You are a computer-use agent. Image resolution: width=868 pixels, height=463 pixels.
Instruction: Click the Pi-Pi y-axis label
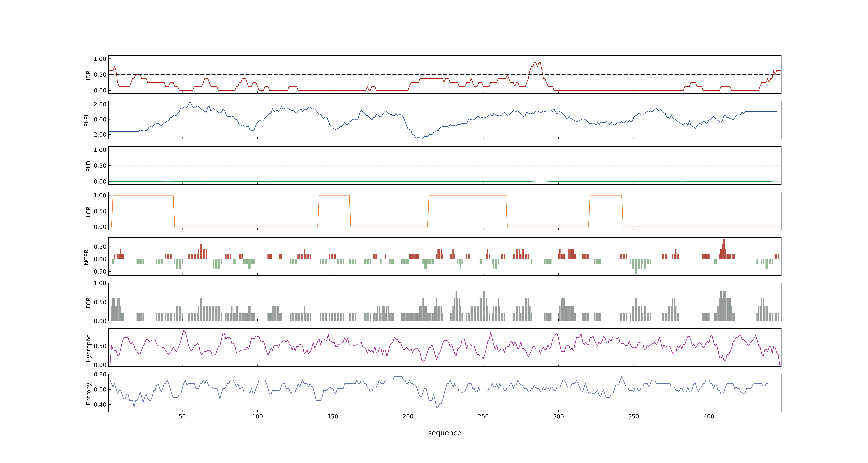86,120
